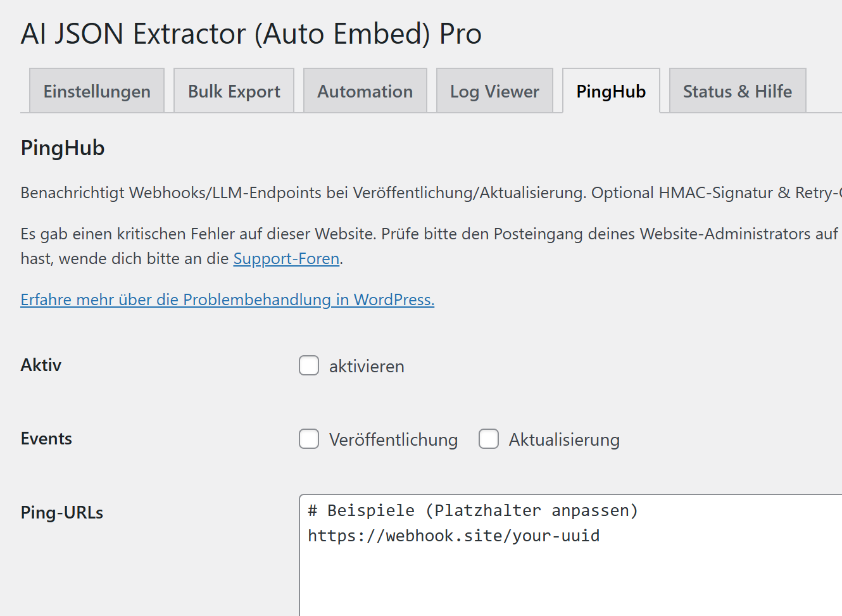This screenshot has height=616, width=842.
Task: Click the PingHub section heading
Action: [x=62, y=148]
